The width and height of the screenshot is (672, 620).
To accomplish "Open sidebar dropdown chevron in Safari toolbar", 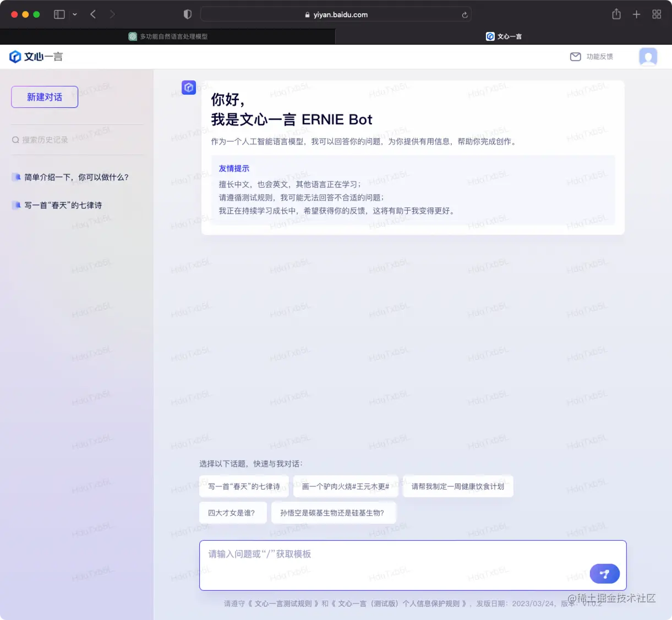I will tap(75, 14).
